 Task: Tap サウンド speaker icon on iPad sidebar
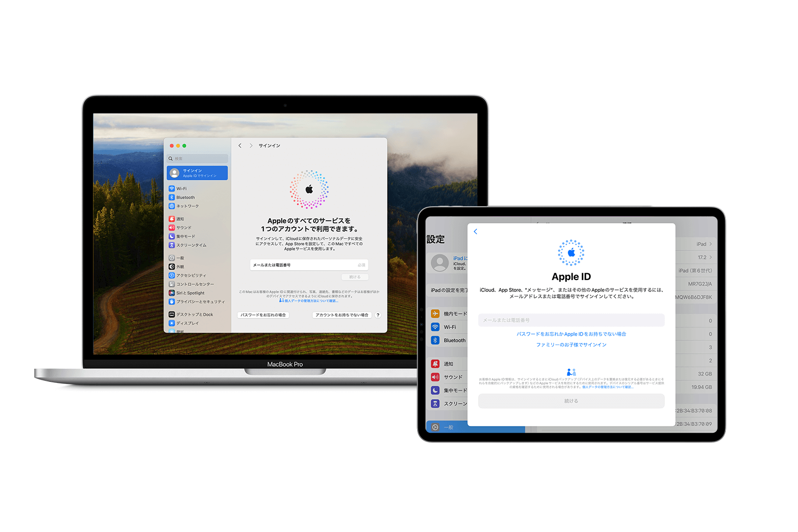pos(435,377)
